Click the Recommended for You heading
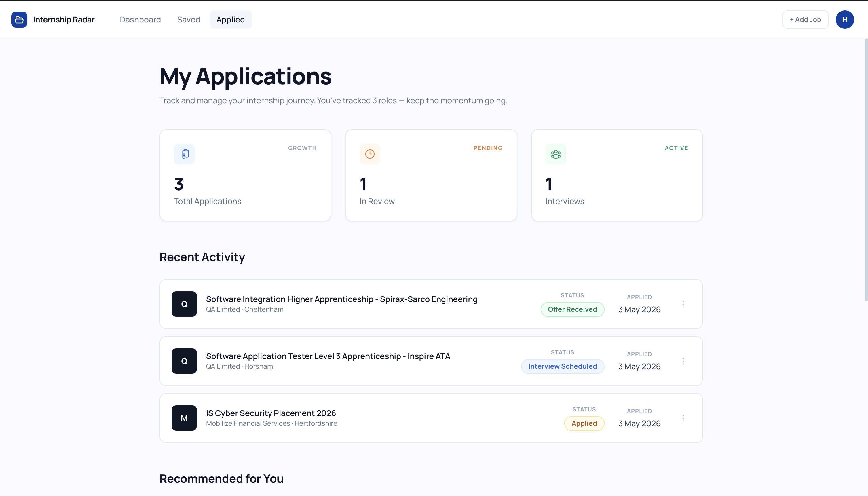 tap(221, 479)
